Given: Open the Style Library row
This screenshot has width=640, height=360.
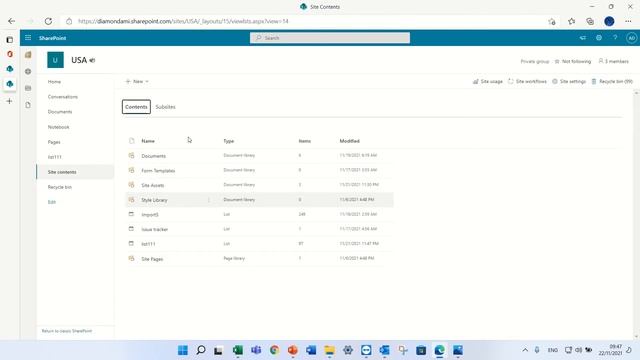Looking at the screenshot, I should pyautogui.click(x=154, y=200).
